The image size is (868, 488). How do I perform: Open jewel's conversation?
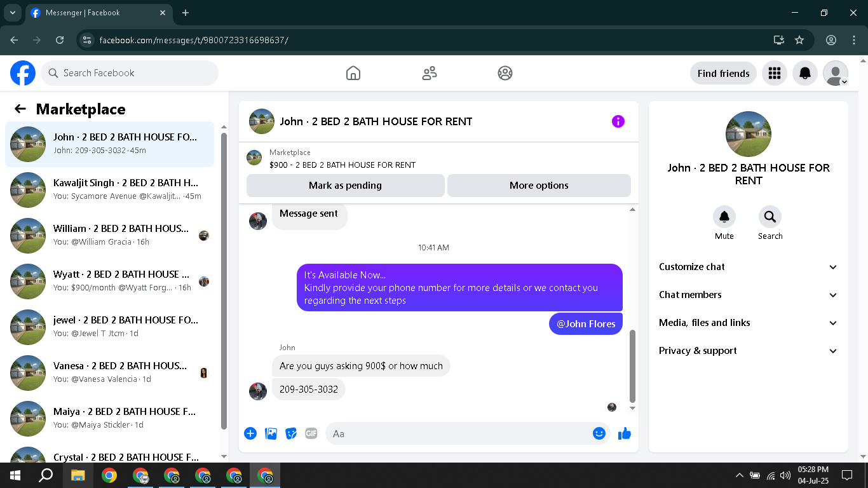tap(110, 327)
